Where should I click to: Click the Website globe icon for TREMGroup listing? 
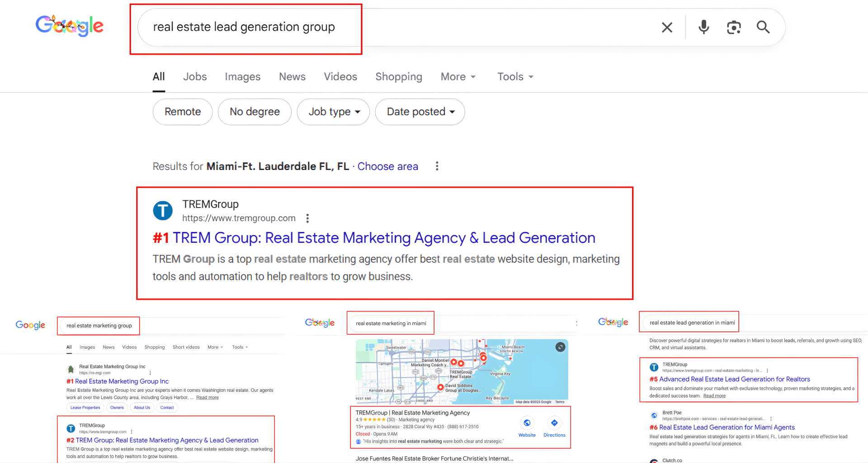point(527,423)
